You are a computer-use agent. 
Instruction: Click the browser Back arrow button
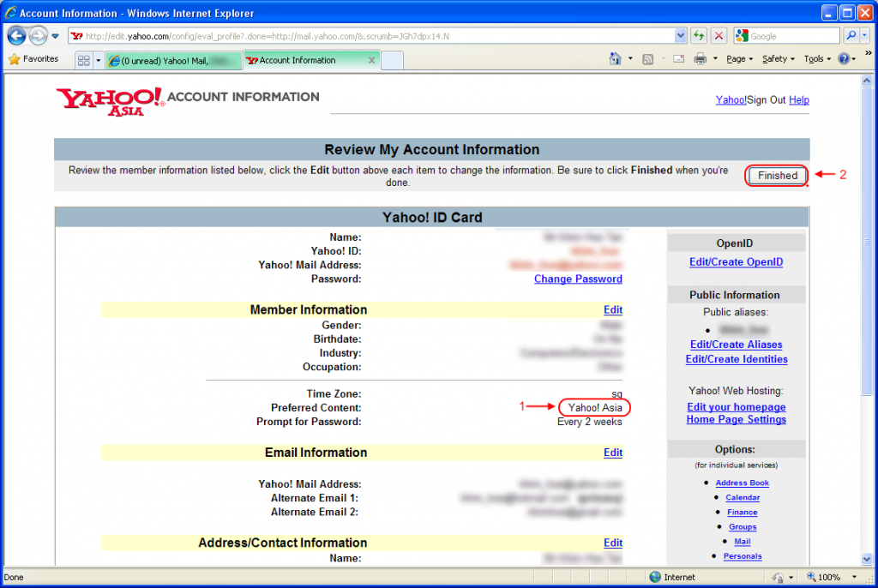click(x=16, y=36)
